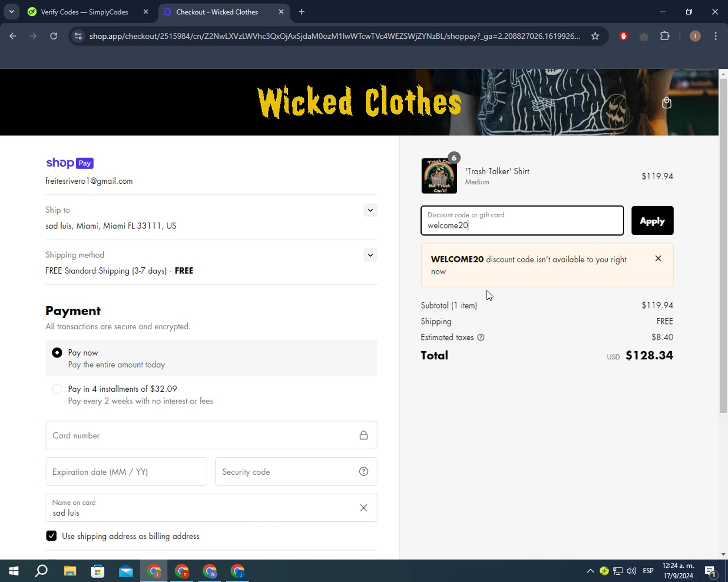
Task: Open a new browser tab
Action: tap(301, 12)
